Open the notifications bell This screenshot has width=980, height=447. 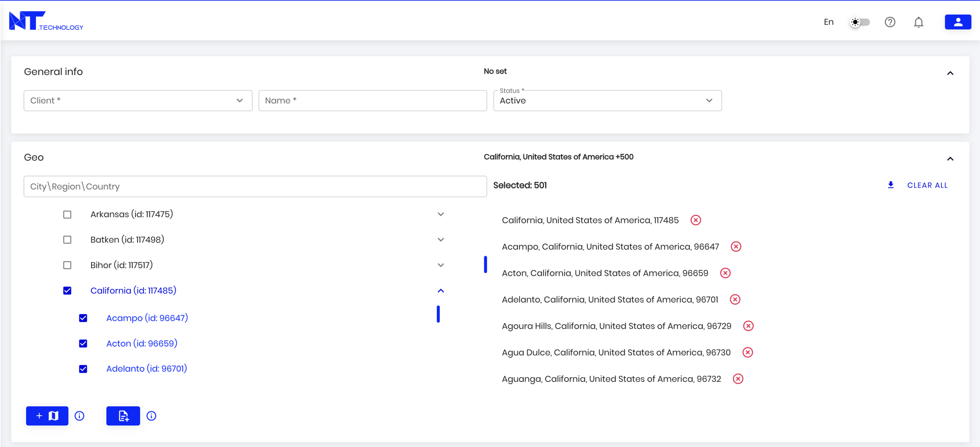(918, 22)
